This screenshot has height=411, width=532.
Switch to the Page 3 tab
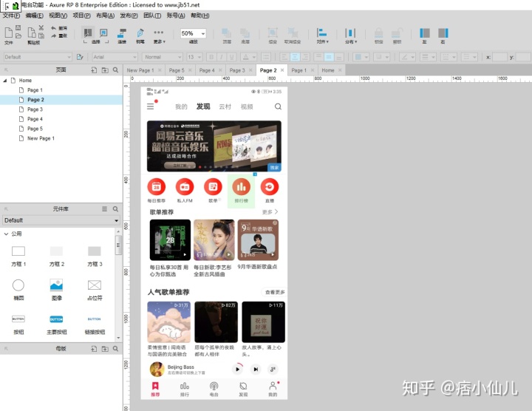[x=237, y=70]
